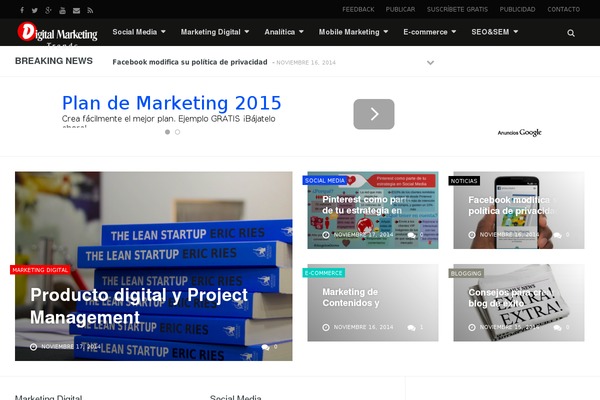Click comments icon on Pinterest card
This screenshot has height=400, width=600.
click(x=412, y=235)
